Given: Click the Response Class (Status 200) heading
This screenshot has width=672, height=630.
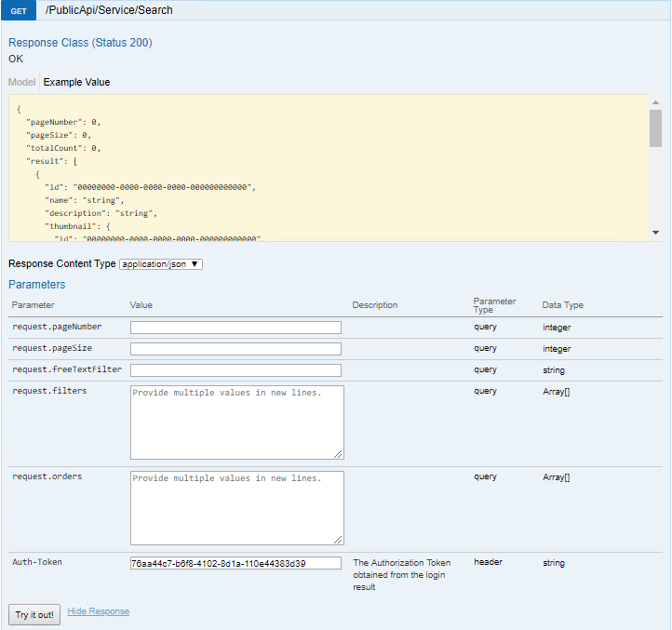Looking at the screenshot, I should tap(80, 43).
